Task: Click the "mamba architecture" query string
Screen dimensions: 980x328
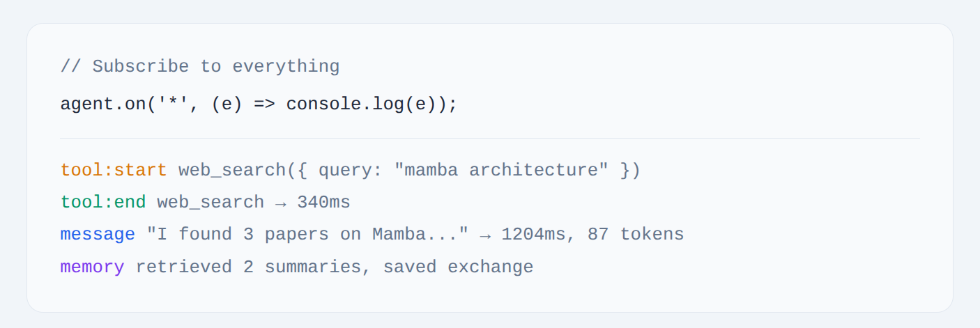Action: click(501, 170)
